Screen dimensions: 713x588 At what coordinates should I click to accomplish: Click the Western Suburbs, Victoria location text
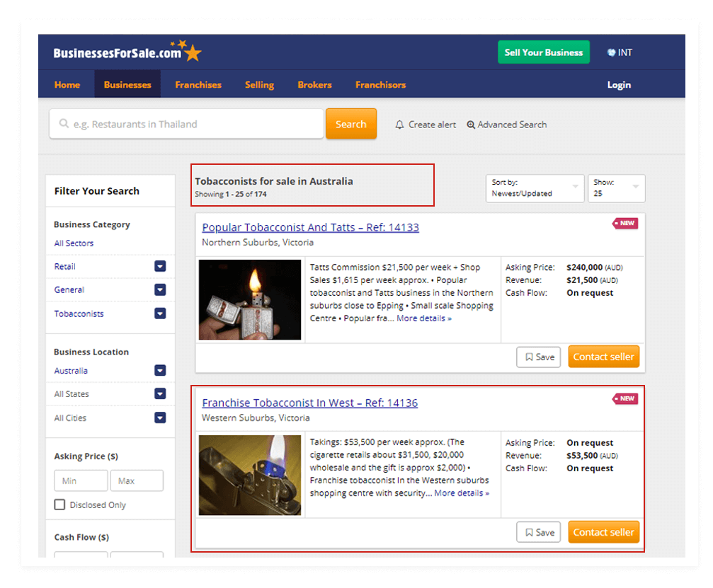(x=256, y=417)
